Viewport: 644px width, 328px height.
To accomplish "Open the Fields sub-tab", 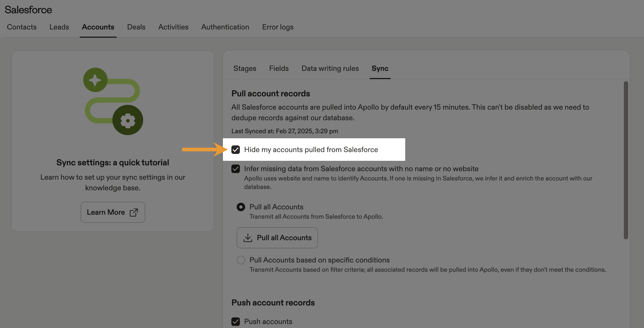I will pyautogui.click(x=279, y=68).
